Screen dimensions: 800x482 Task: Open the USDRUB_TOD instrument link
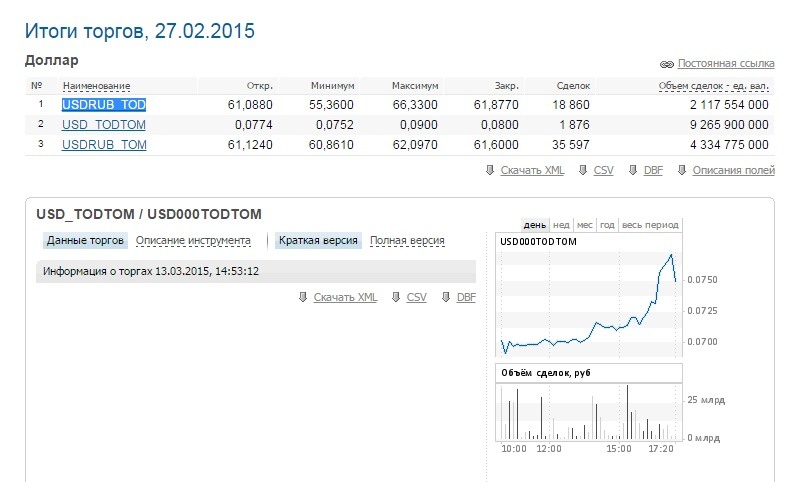(104, 104)
